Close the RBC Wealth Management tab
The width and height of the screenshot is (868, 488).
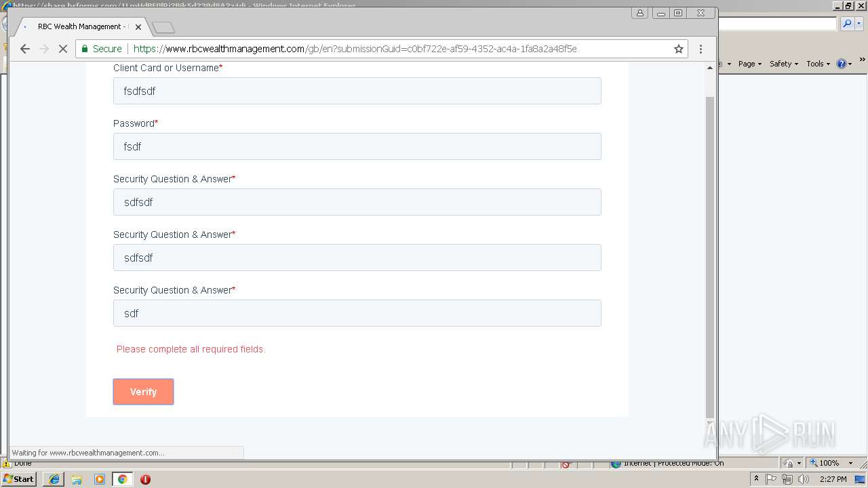pyautogui.click(x=138, y=27)
